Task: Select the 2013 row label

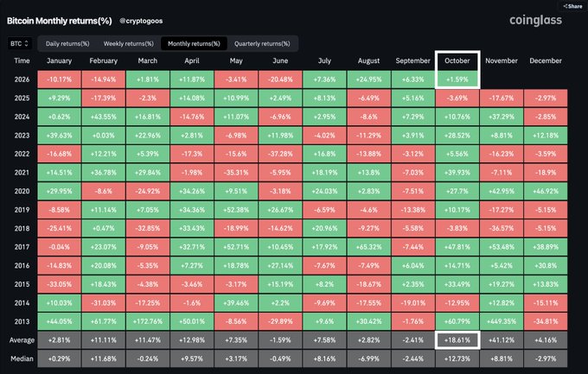Action: click(22, 321)
